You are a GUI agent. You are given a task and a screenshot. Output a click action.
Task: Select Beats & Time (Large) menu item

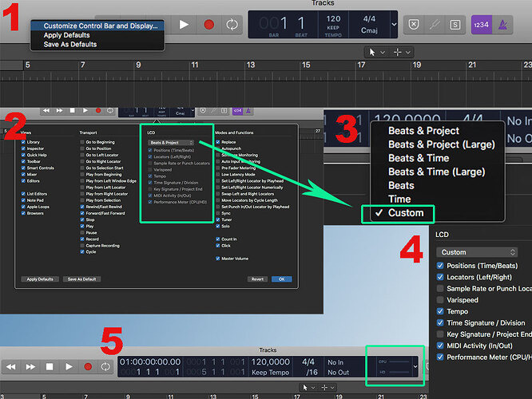coord(437,172)
